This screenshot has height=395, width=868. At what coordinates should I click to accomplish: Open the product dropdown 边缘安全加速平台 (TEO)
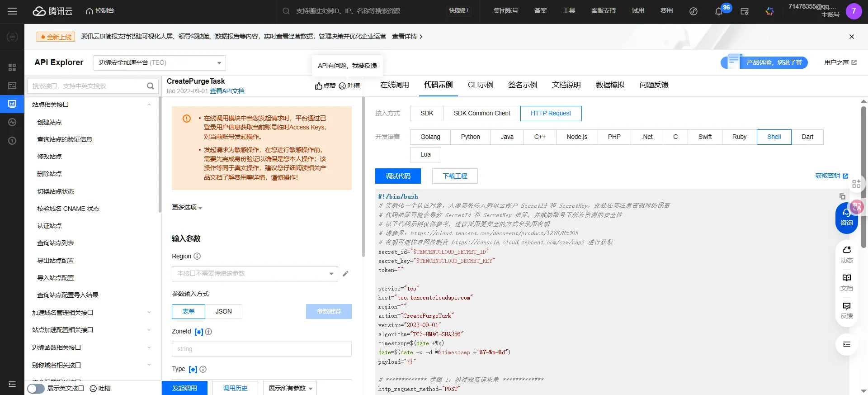(160, 62)
